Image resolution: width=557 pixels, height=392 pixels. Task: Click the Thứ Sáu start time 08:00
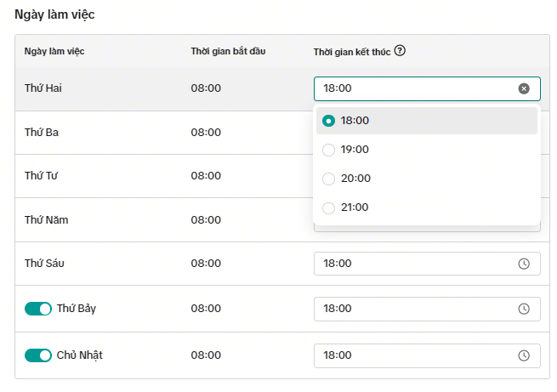coord(206,264)
